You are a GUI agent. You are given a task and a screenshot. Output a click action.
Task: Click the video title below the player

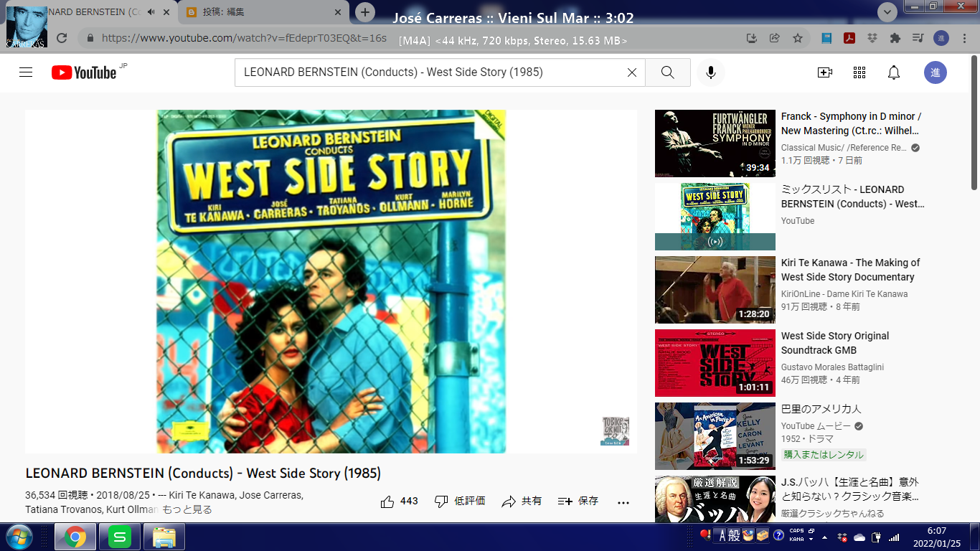click(203, 474)
